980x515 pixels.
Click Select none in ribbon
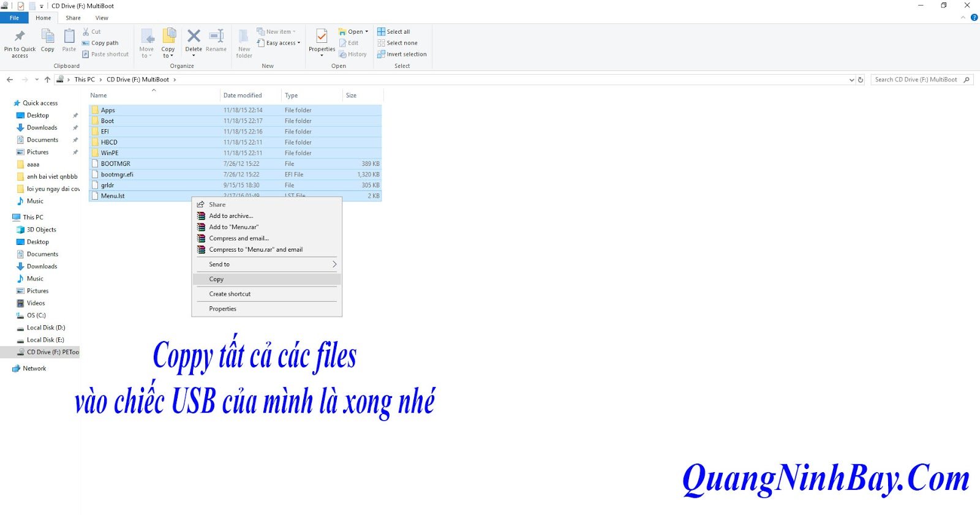[x=398, y=43]
